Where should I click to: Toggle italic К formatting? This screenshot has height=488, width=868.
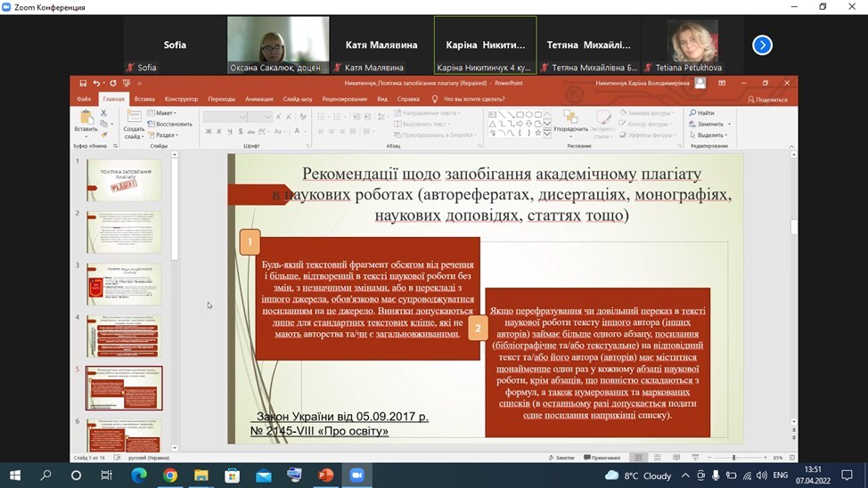[x=219, y=132]
